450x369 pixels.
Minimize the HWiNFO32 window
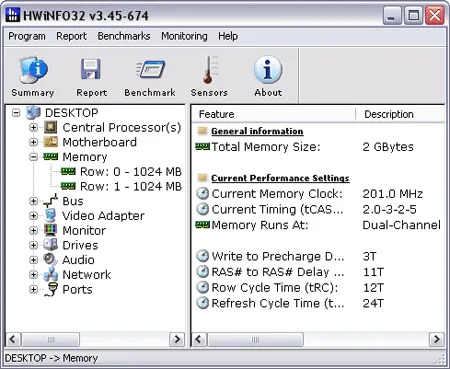pos(392,15)
